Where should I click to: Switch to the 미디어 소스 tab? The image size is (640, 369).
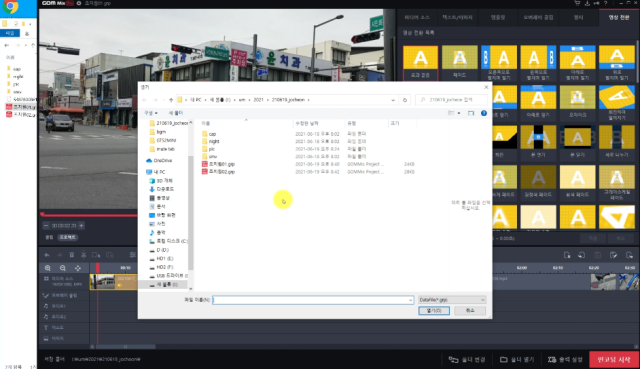pyautogui.click(x=417, y=18)
